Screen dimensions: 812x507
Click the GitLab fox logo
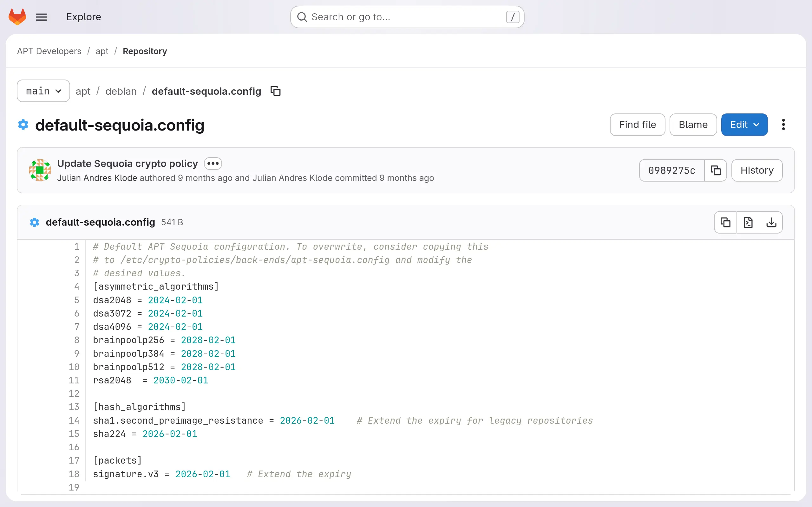point(17,17)
